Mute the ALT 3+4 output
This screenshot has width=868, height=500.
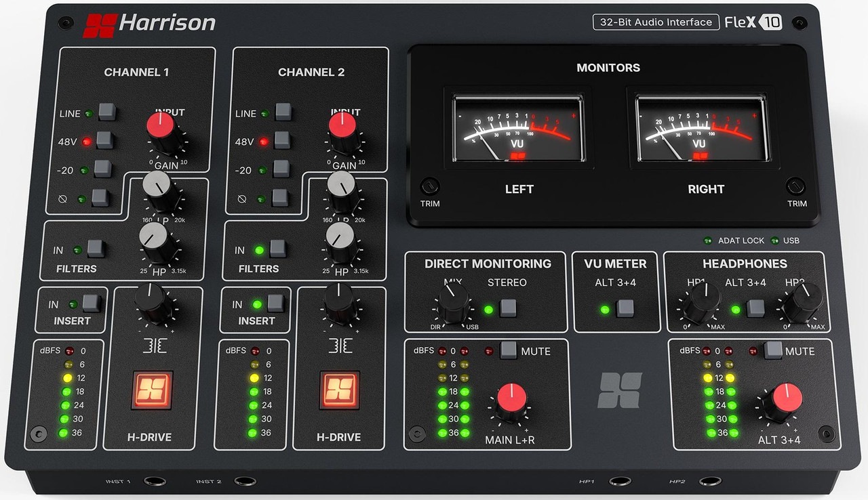[x=772, y=350]
